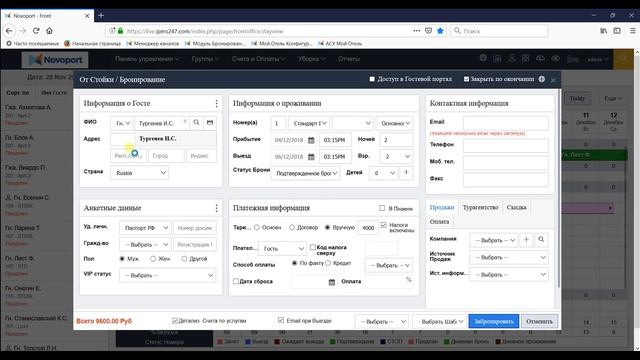Open Детей count dropdown
This screenshot has height=360, width=640.
click(x=383, y=173)
